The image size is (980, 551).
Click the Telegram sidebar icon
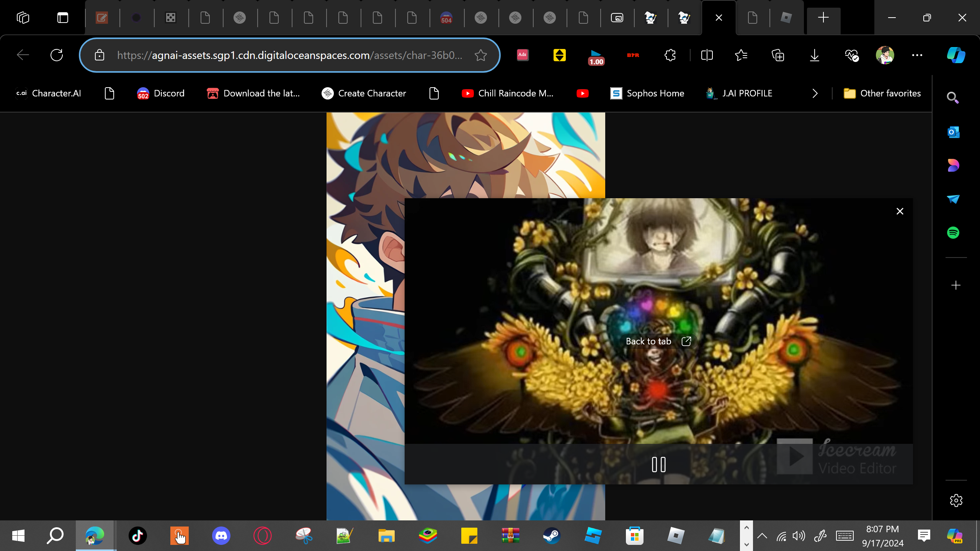953,199
